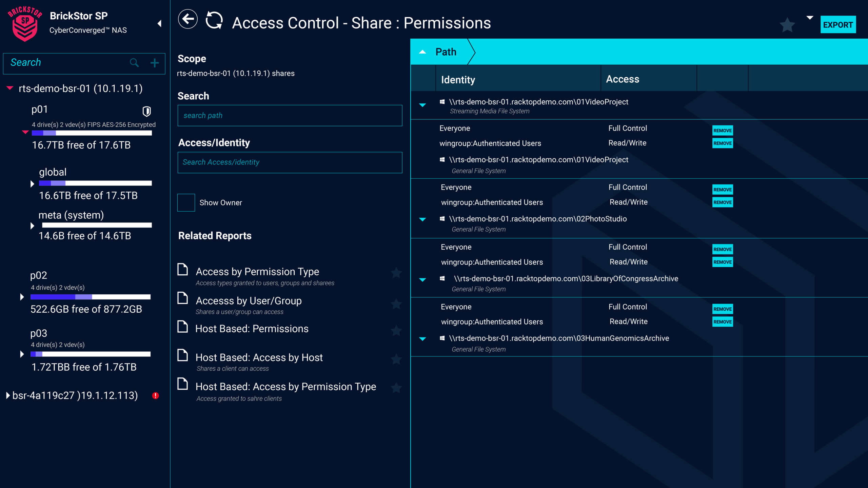Click the p02 capacity usage bar
The height and width of the screenshot is (488, 868).
point(91,297)
